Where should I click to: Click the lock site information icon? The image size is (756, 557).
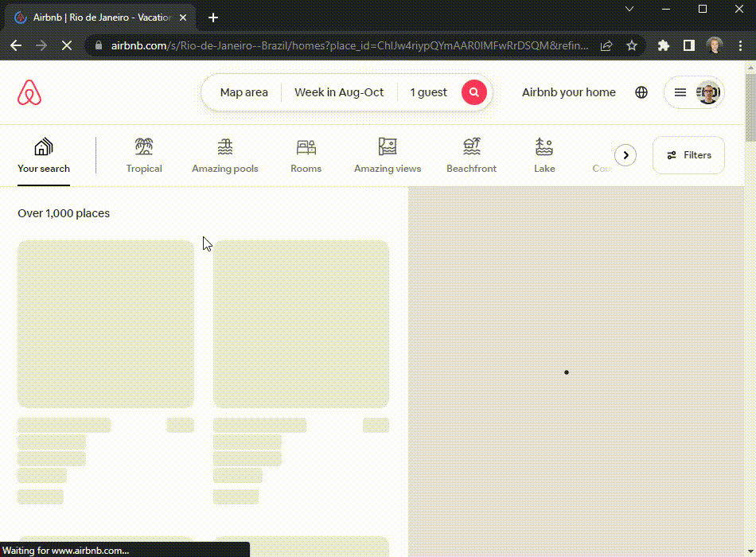click(99, 45)
